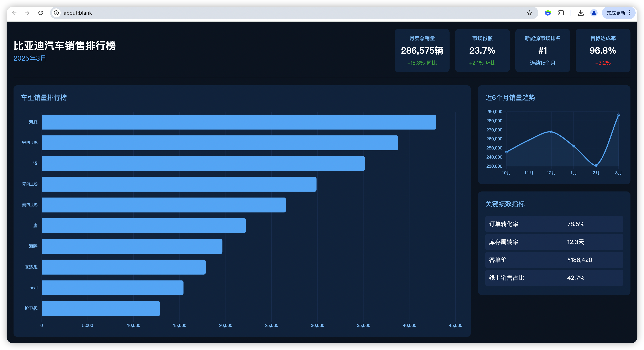Click the site info icon
Screen dimensions: 644x350
pos(56,13)
